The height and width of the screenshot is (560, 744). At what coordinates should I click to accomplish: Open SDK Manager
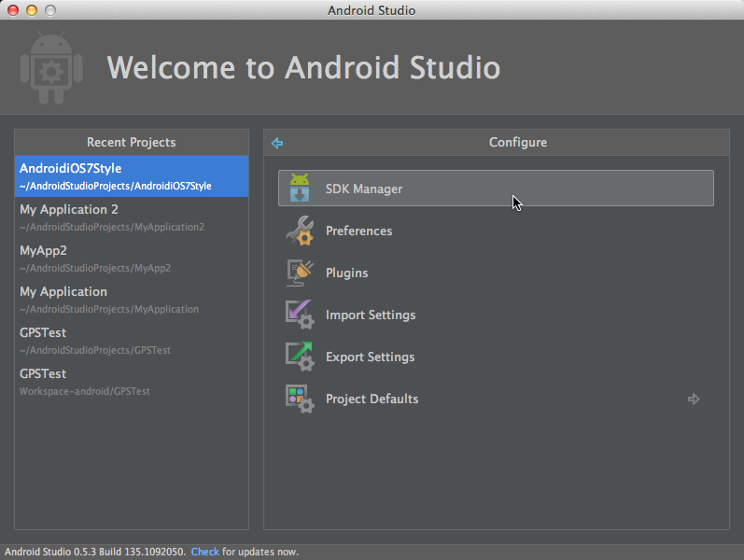pos(364,189)
